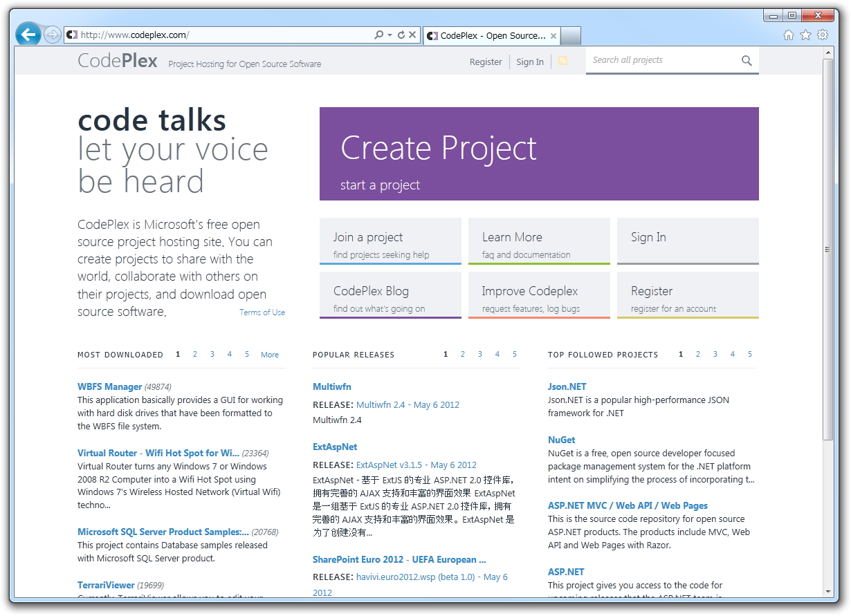Click the CodePlex logo
Viewport: 851px width, 616px height.
[118, 61]
